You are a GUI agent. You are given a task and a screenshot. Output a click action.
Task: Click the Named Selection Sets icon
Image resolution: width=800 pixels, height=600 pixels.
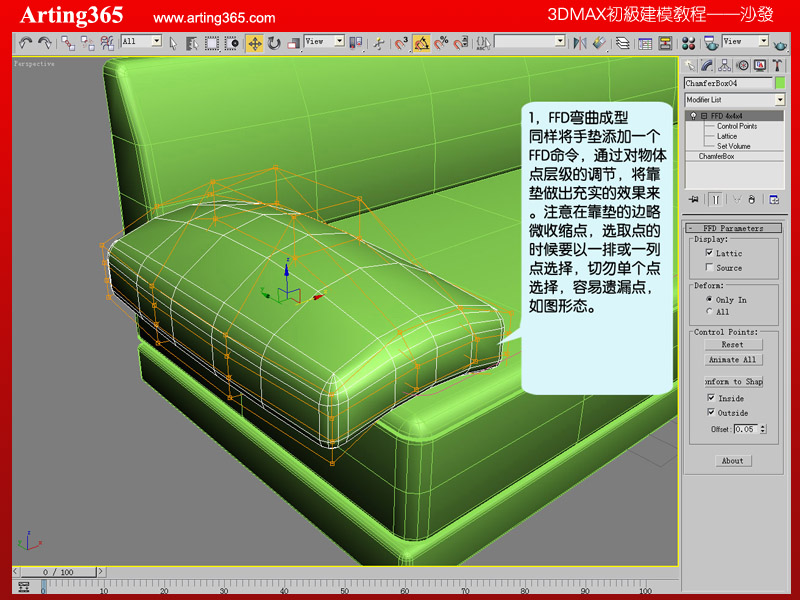point(484,43)
